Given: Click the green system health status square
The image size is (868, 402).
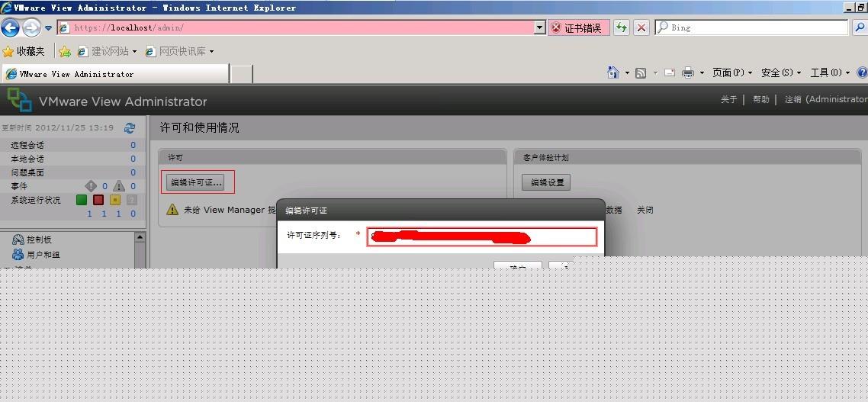Looking at the screenshot, I should [82, 200].
